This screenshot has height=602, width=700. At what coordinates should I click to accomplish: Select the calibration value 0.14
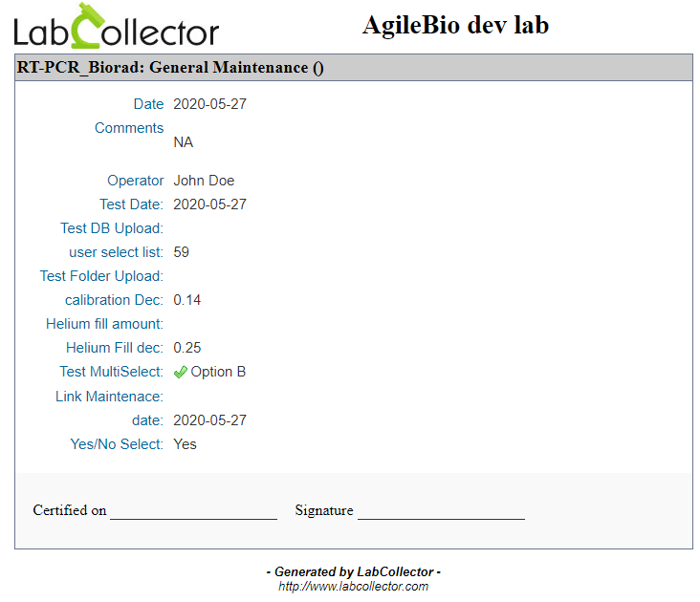tap(187, 300)
